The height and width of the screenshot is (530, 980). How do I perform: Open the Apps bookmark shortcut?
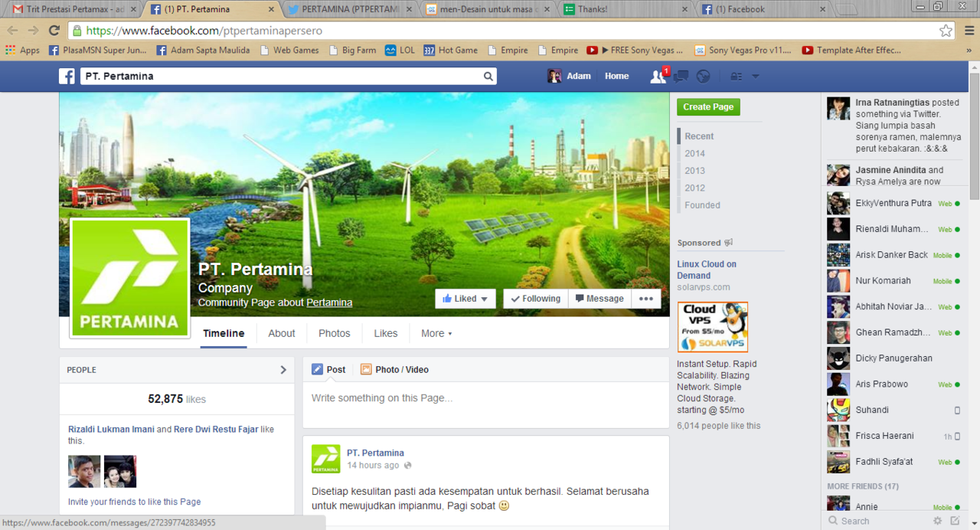(22, 51)
